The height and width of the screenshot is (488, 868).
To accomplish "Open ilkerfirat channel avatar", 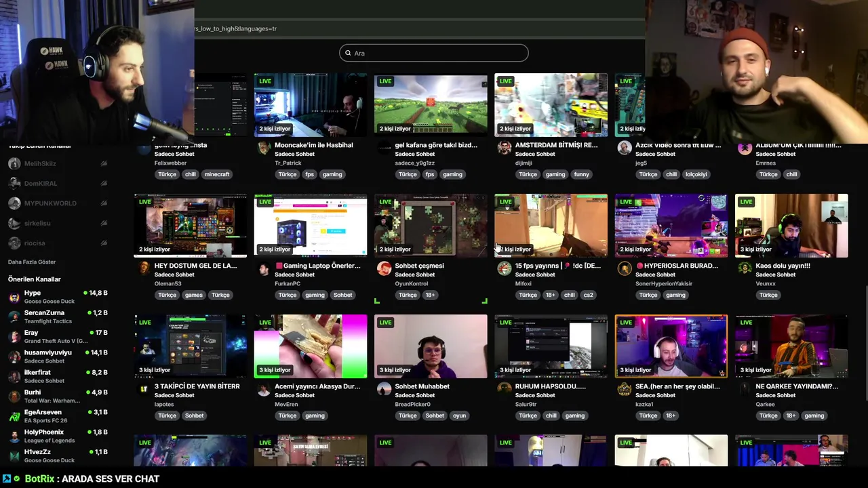I will (14, 376).
